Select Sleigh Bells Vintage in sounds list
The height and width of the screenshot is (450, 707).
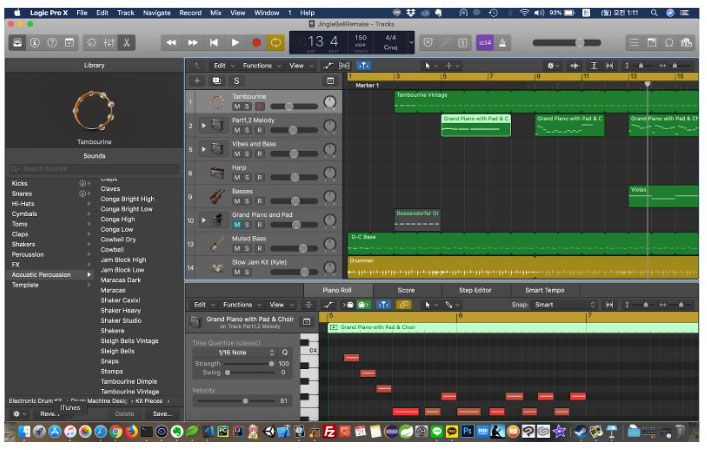coord(129,341)
